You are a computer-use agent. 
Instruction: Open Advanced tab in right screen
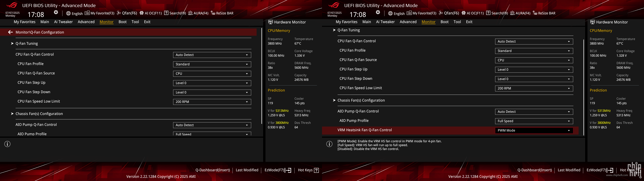(x=408, y=22)
